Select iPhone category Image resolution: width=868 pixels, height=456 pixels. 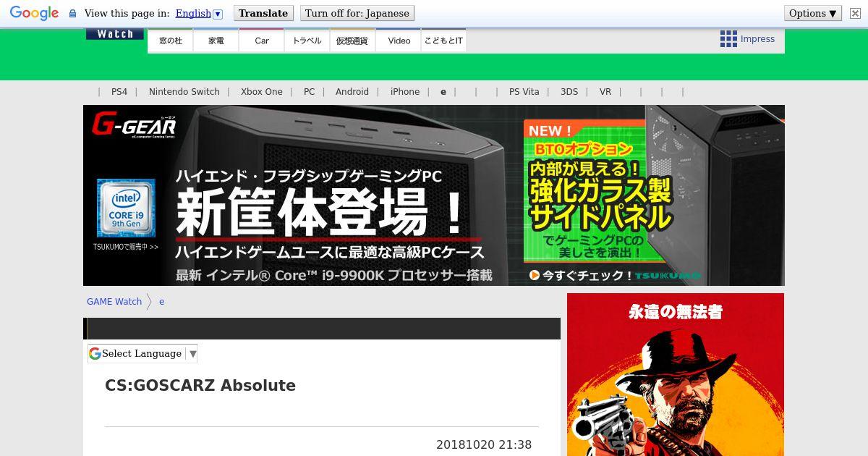405,92
